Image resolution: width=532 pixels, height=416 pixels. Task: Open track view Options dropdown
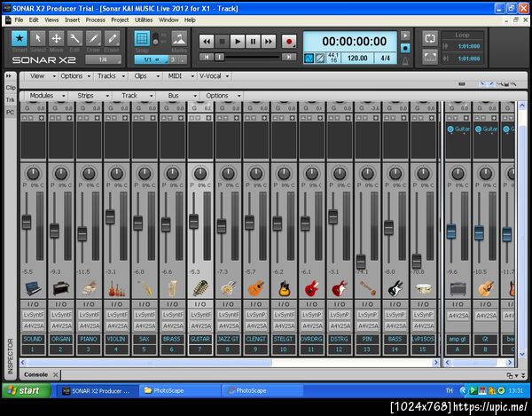[75, 76]
